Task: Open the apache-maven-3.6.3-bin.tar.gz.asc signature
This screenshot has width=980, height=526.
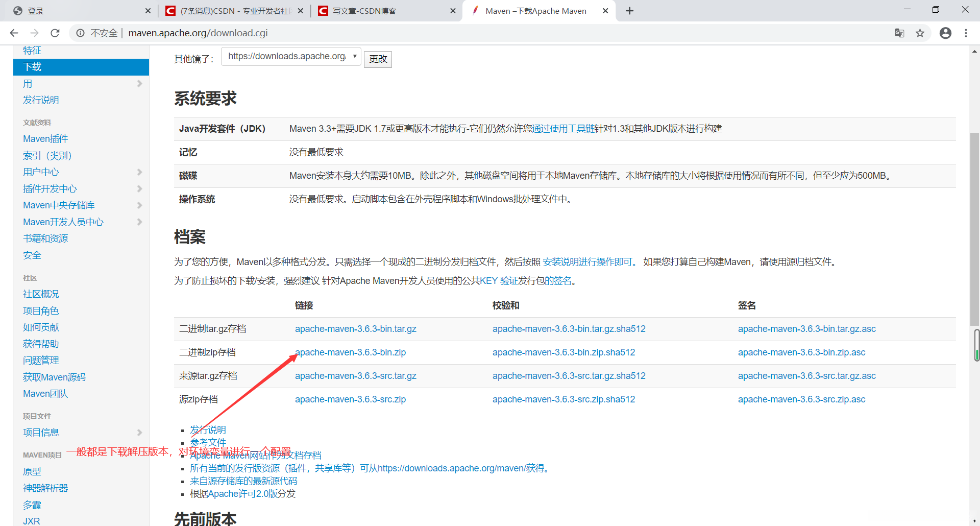Action: [807, 329]
